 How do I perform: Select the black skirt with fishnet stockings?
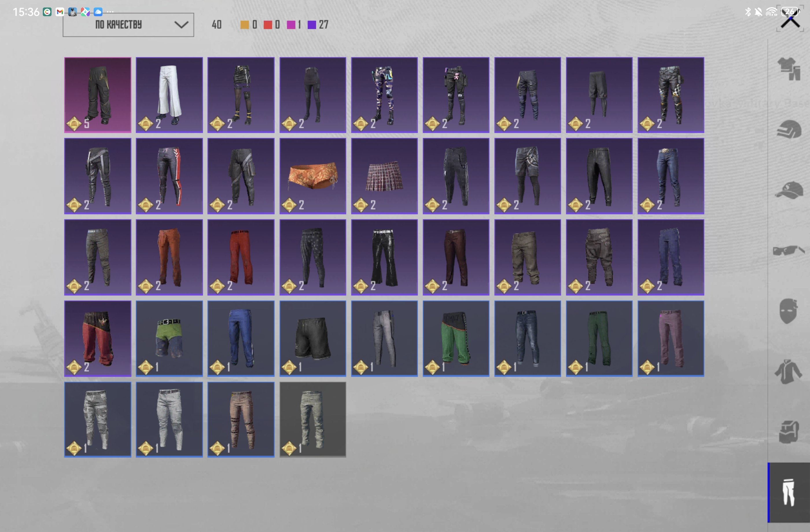tap(241, 95)
